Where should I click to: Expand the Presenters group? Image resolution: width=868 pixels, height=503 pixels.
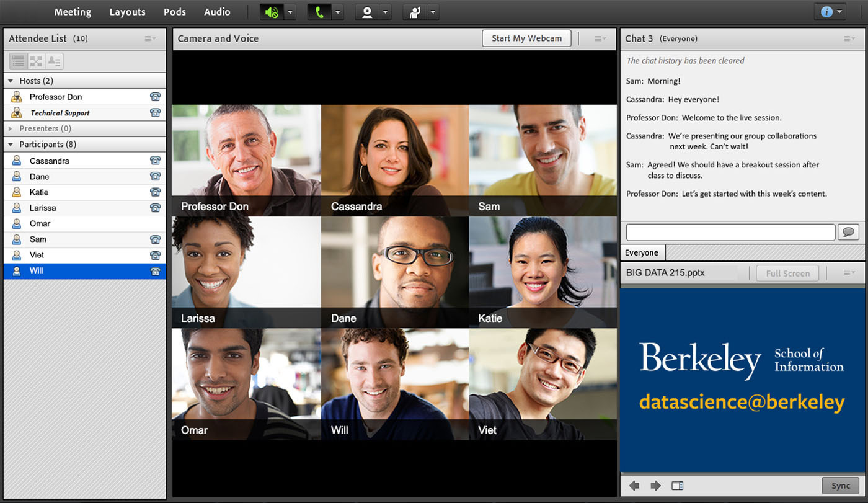pyautogui.click(x=11, y=128)
